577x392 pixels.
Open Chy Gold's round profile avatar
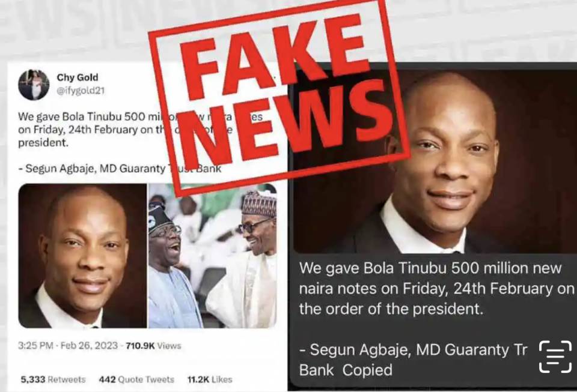click(x=34, y=85)
